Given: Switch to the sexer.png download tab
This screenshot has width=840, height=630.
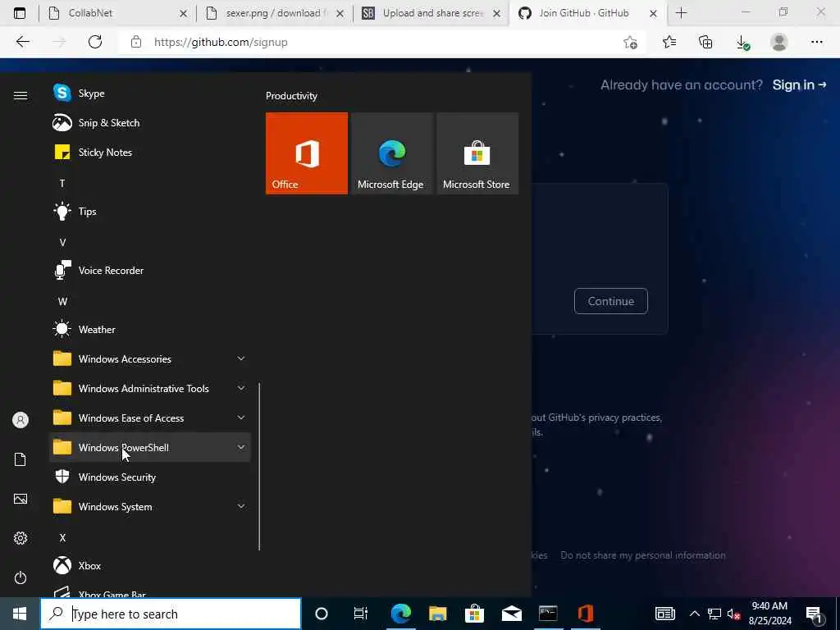Looking at the screenshot, I should pyautogui.click(x=276, y=13).
